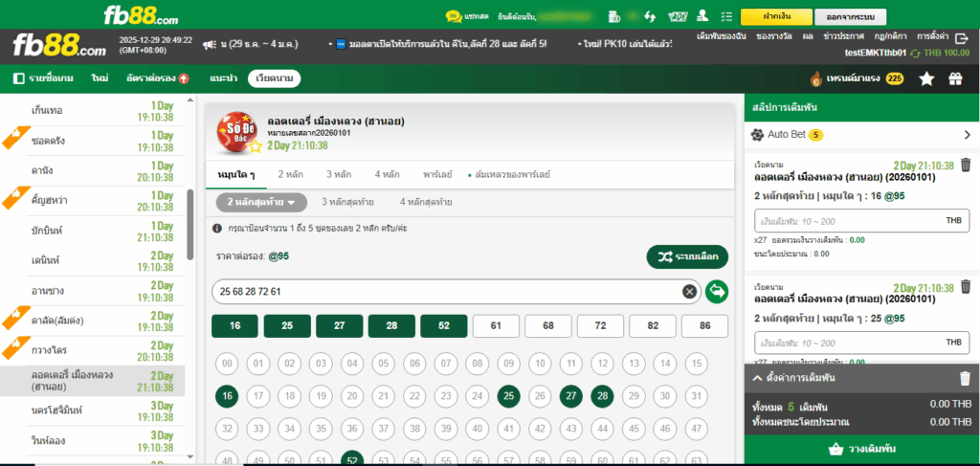Open the อัตราต่อรอง menu item
The image size is (980, 466).
pyautogui.click(x=156, y=78)
